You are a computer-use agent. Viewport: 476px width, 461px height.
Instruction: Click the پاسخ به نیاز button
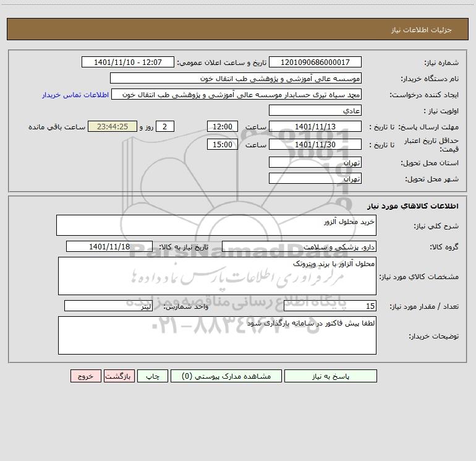[x=331, y=376]
